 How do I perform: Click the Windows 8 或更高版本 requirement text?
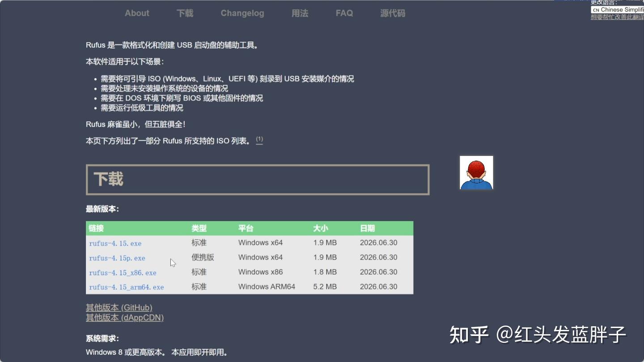coord(157,353)
